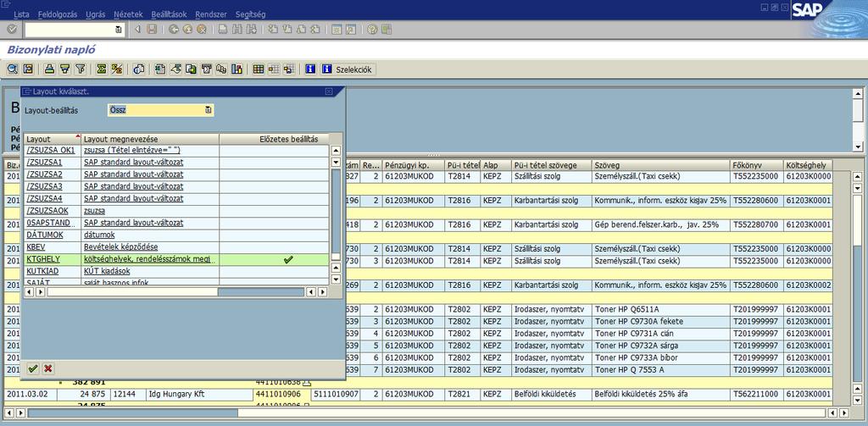Open the Lista menu
The image size is (868, 426).
tap(21, 14)
